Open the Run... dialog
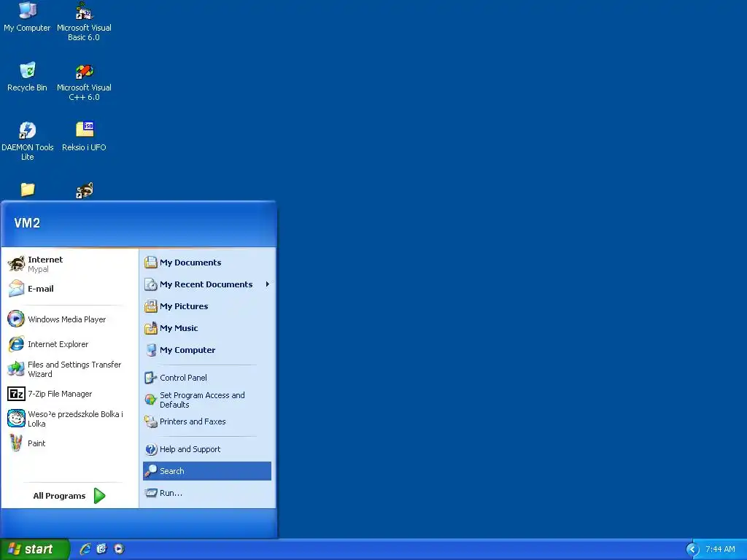This screenshot has width=747, height=560. [x=206, y=493]
